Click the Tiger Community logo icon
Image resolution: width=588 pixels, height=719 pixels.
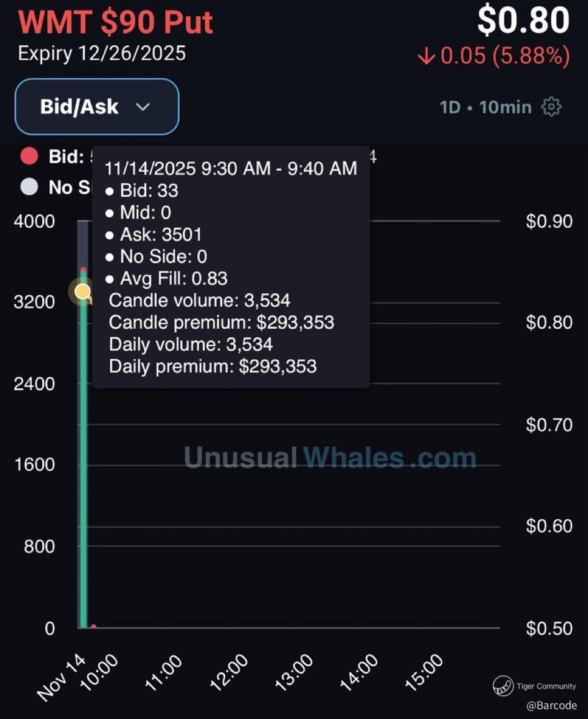(x=503, y=686)
